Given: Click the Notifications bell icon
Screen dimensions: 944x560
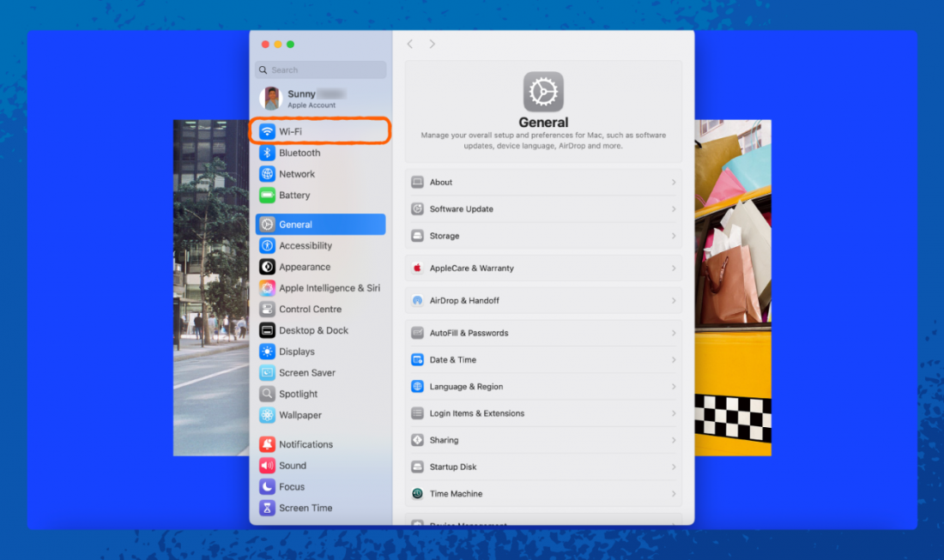Looking at the screenshot, I should pos(267,444).
